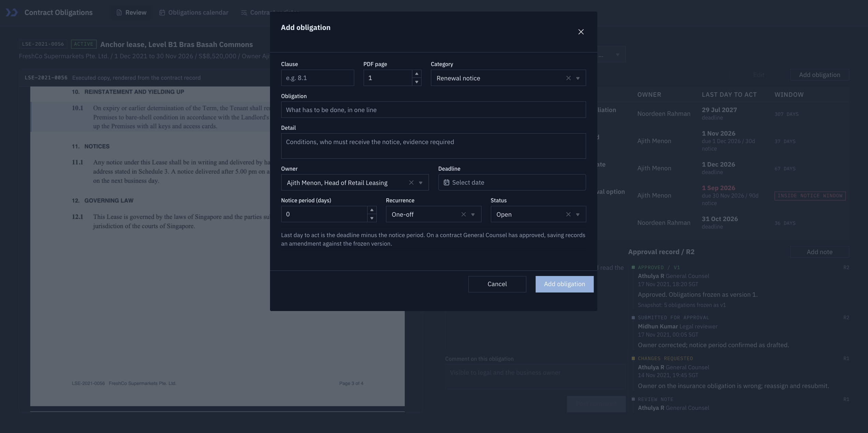
Task: Click the CHANGES REQUESTED record entry
Action: pyautogui.click(x=740, y=372)
